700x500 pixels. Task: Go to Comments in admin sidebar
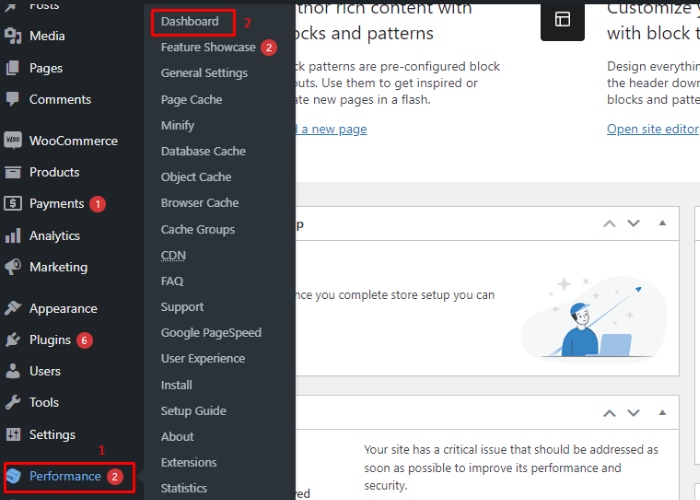(60, 100)
